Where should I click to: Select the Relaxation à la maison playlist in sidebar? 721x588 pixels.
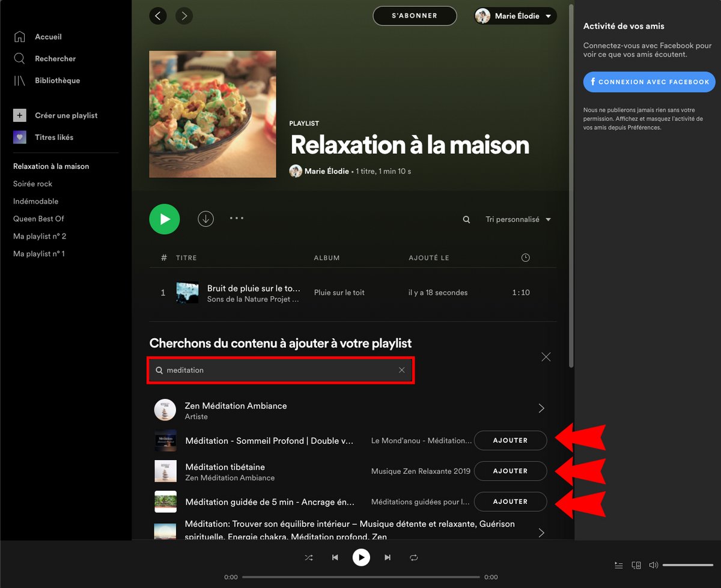[x=51, y=166]
